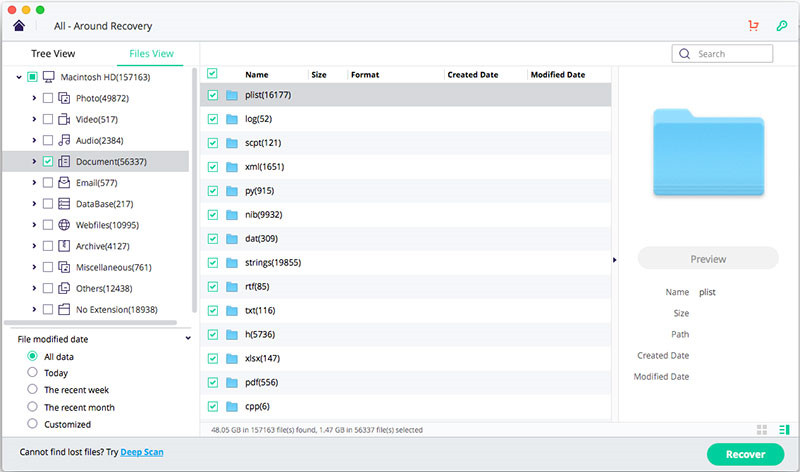Click the Webfiles globe icon
The image size is (800, 472).
(64, 225)
